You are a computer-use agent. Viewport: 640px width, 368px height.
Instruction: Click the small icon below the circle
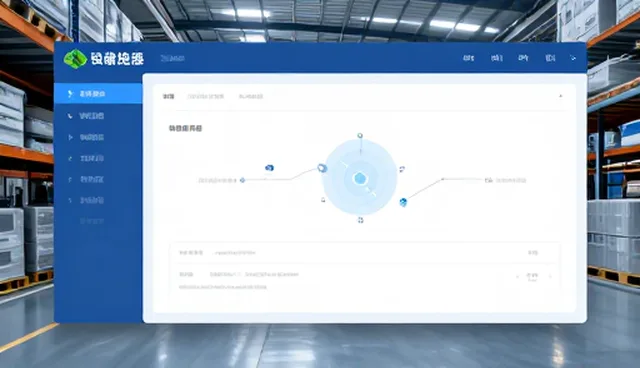360,220
